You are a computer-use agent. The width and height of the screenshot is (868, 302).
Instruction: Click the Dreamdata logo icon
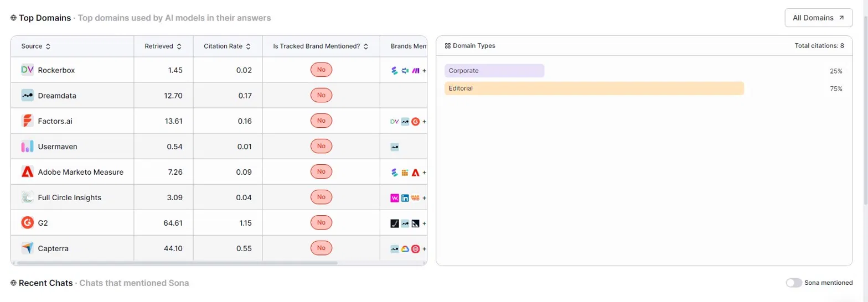click(28, 96)
